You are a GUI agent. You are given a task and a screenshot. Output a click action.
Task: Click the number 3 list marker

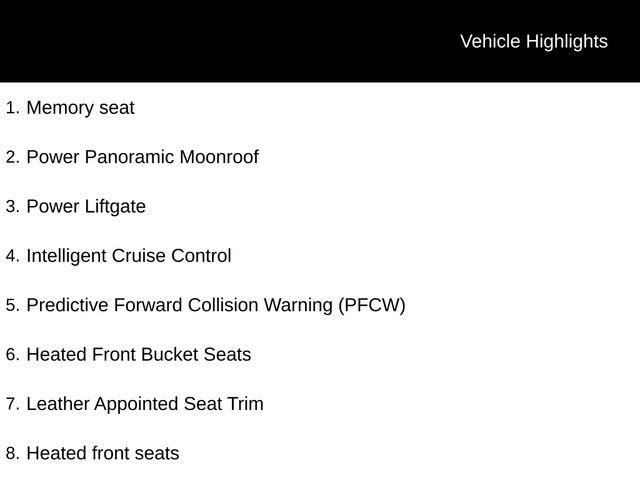(x=12, y=207)
